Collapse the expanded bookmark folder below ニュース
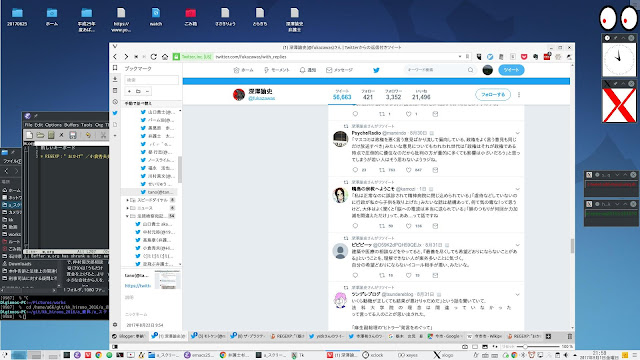Image resolution: width=640 pixels, height=360 pixels. click(128, 216)
